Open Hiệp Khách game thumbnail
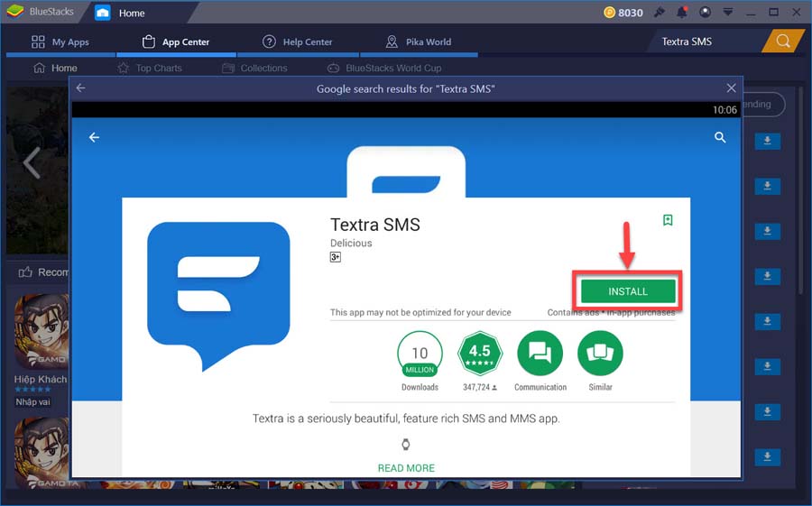 pos(41,331)
